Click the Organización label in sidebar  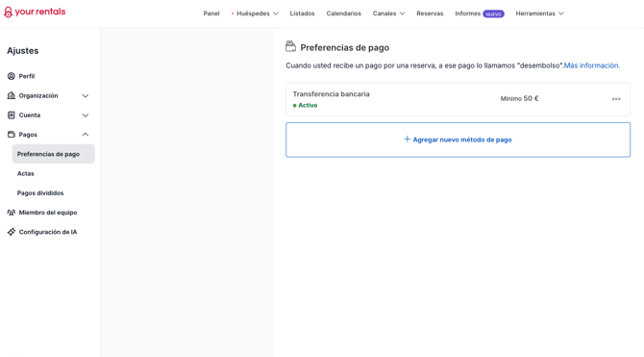click(x=38, y=96)
